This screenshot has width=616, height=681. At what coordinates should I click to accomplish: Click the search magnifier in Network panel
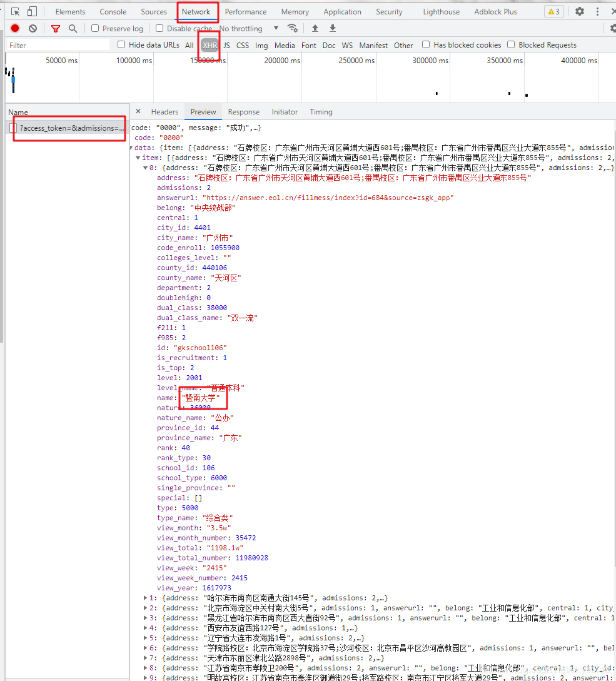tap(73, 28)
